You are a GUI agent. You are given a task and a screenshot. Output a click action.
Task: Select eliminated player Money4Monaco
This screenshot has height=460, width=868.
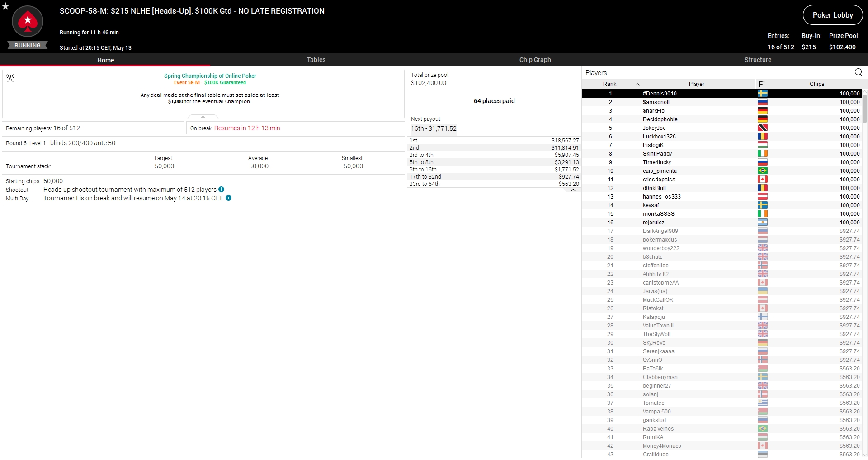click(722, 446)
